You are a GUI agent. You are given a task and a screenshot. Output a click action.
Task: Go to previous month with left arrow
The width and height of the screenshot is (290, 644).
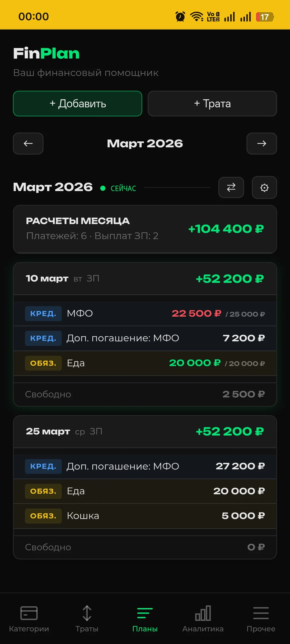click(28, 144)
